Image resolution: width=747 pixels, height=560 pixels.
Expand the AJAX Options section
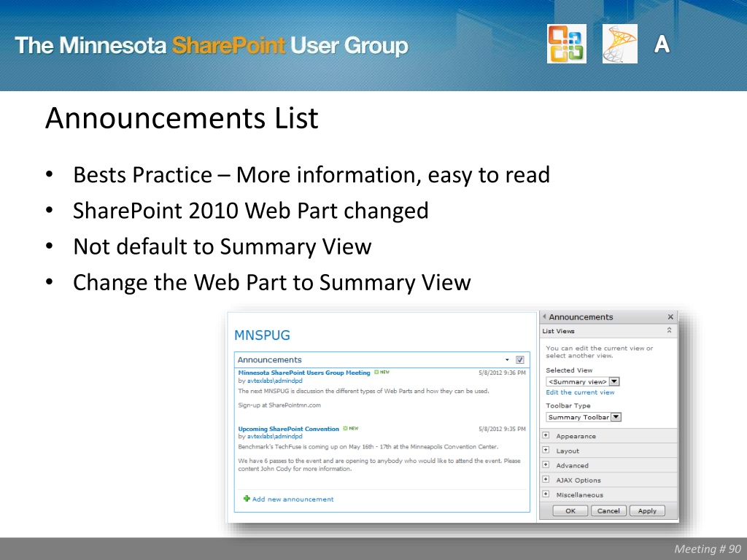546,480
